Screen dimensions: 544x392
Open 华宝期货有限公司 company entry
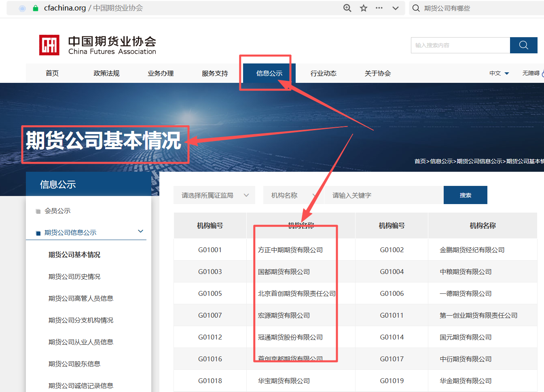(284, 381)
